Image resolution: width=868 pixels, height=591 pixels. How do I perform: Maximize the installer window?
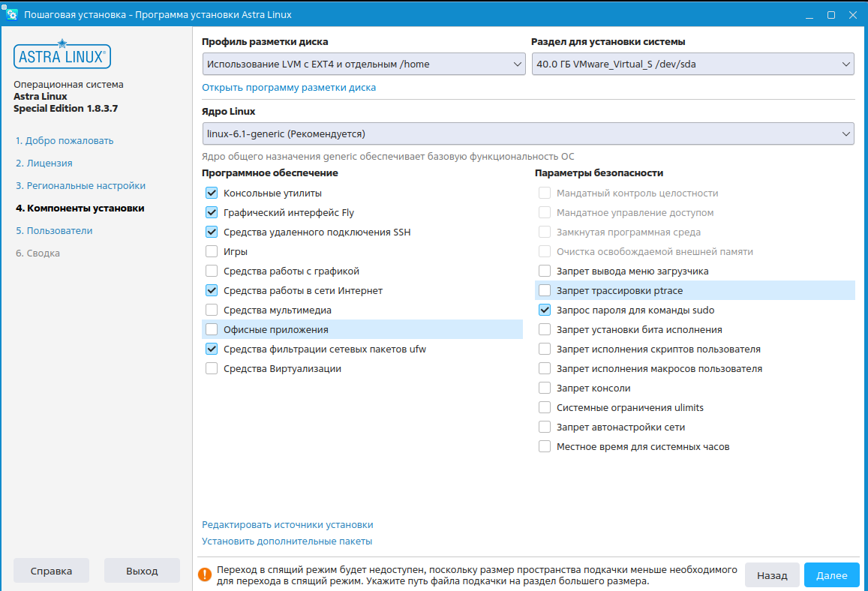[831, 15]
